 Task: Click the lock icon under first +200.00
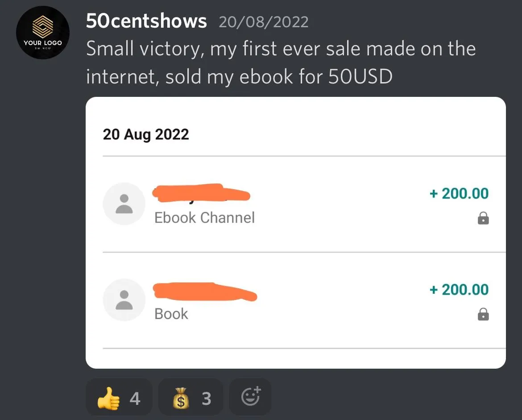click(483, 219)
